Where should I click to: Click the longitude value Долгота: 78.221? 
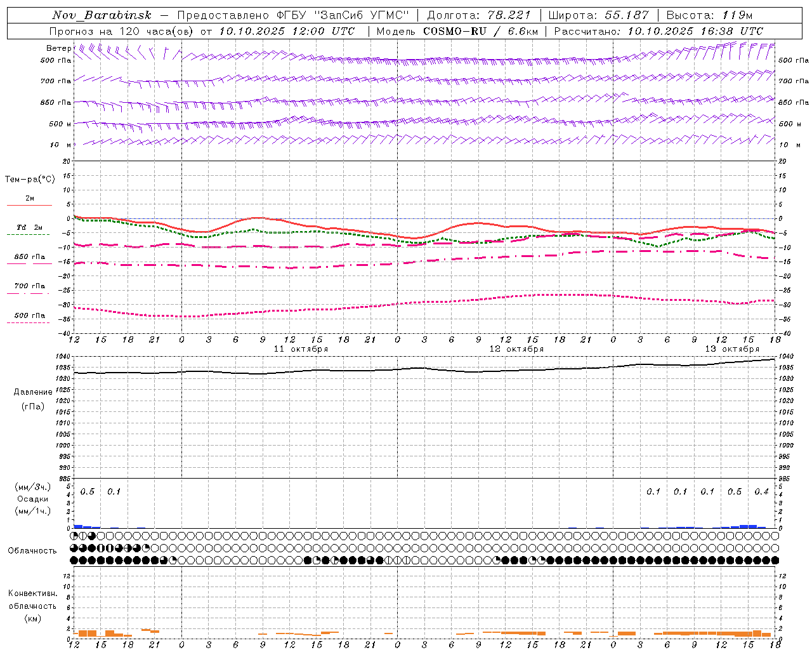(479, 15)
